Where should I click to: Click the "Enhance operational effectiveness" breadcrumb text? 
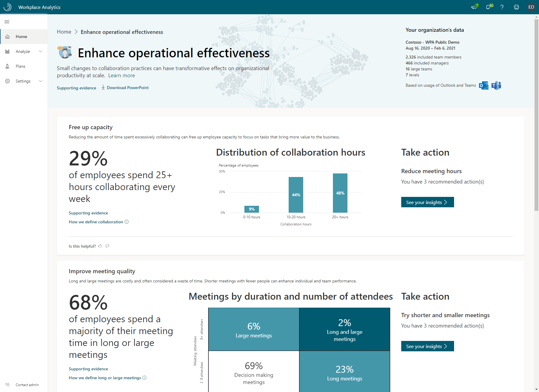122,32
